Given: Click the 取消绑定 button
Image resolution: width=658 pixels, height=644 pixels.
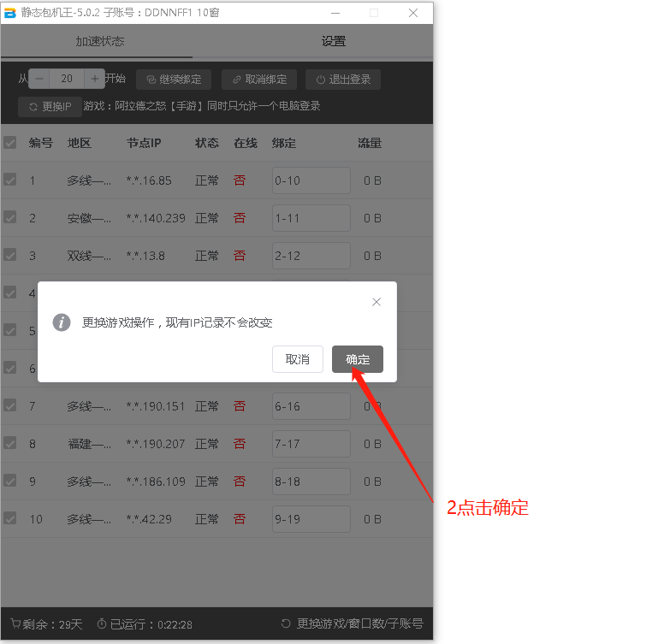Looking at the screenshot, I should click(259, 80).
